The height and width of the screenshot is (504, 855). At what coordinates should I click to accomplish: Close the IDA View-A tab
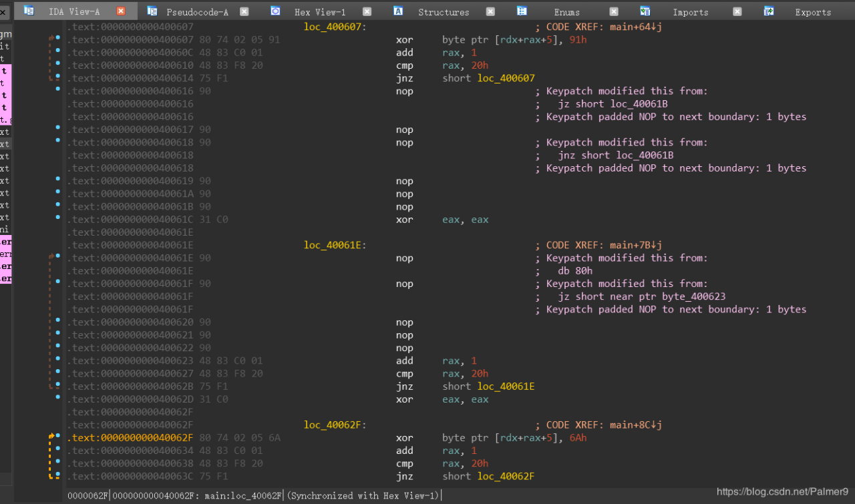coord(121,11)
